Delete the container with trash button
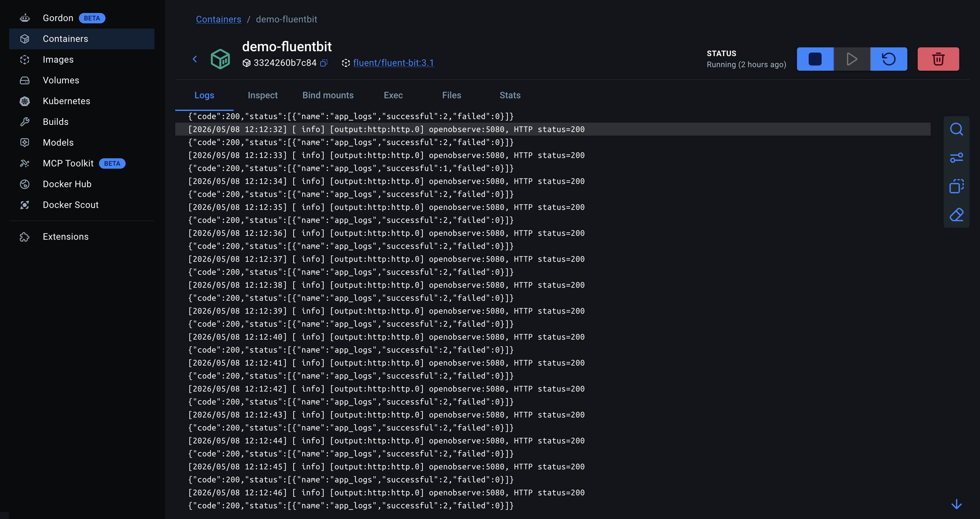 coord(938,59)
